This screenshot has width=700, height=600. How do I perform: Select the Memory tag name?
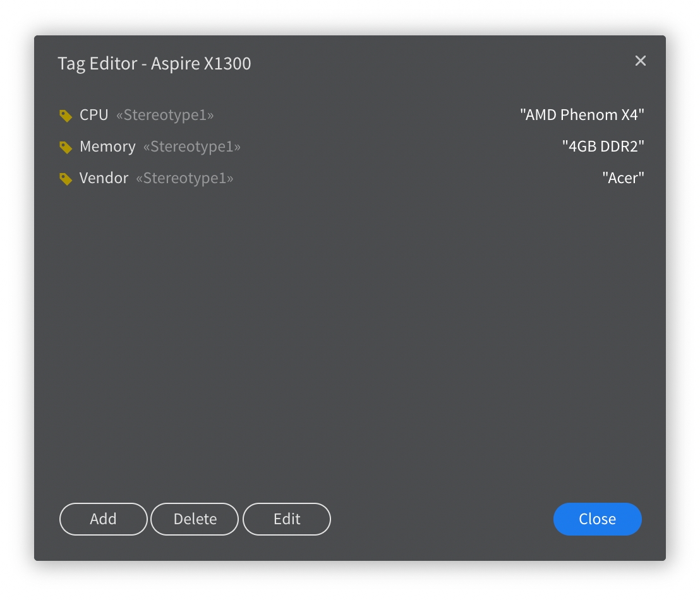click(x=107, y=147)
